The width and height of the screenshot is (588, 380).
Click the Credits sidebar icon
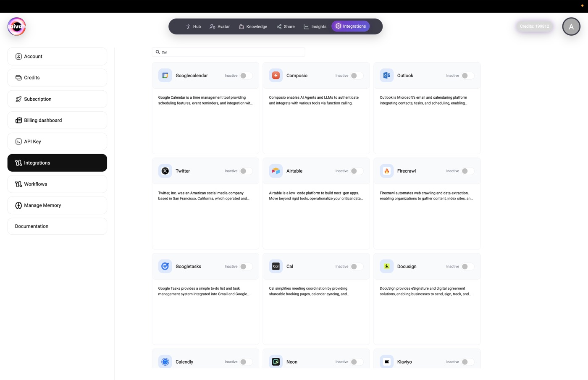click(18, 78)
